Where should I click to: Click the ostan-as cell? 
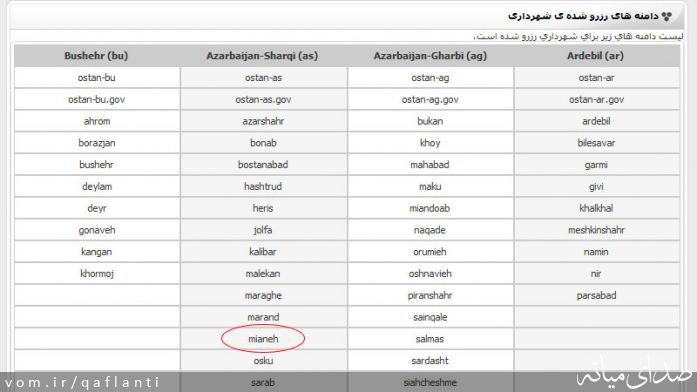click(263, 78)
